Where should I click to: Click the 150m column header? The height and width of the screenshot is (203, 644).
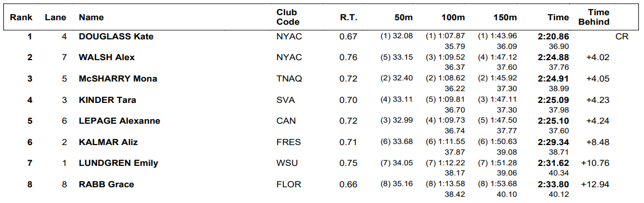[505, 17]
